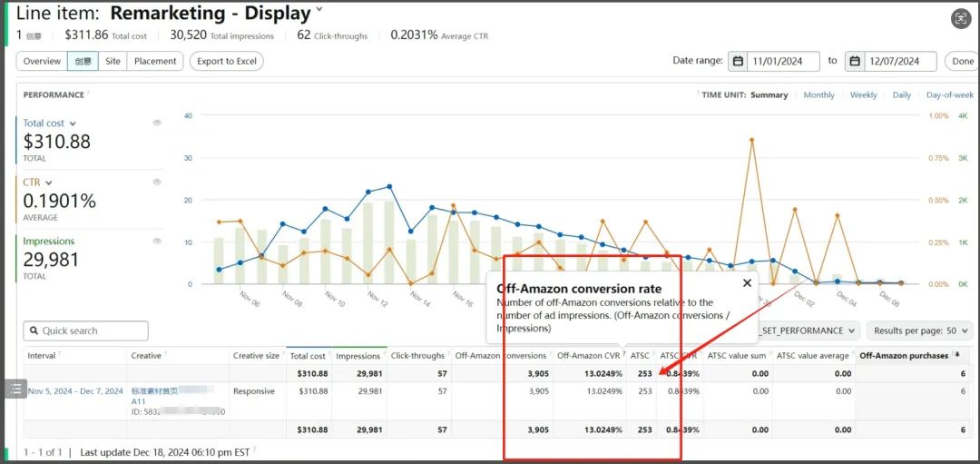This screenshot has width=980, height=464.
Task: Toggle visibility of Total cost metric
Action: click(157, 123)
